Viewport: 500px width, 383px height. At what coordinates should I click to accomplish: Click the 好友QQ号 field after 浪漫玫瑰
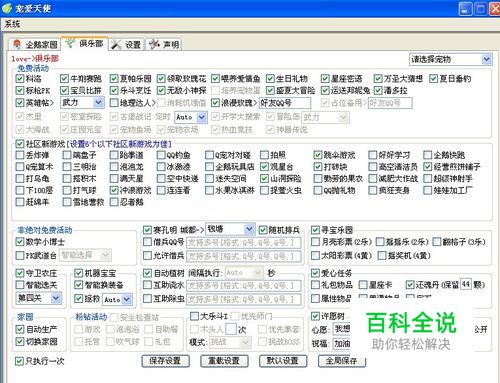click(x=285, y=103)
